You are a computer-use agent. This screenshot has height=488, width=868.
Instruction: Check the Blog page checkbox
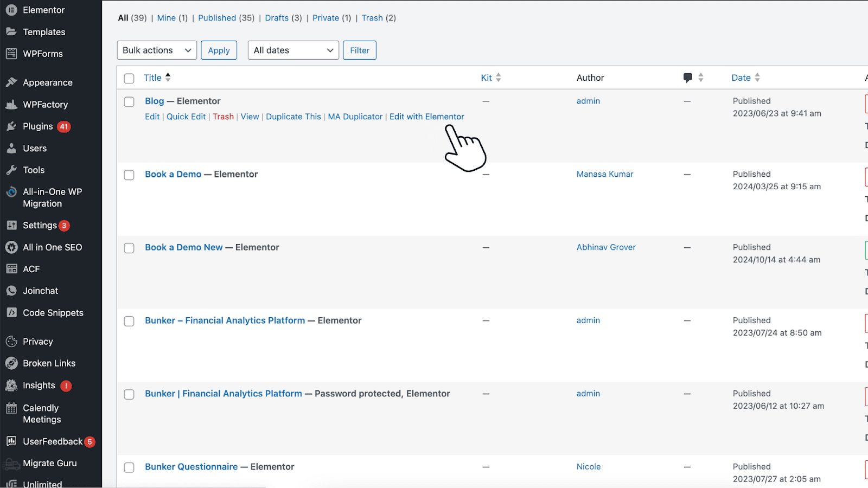(129, 101)
